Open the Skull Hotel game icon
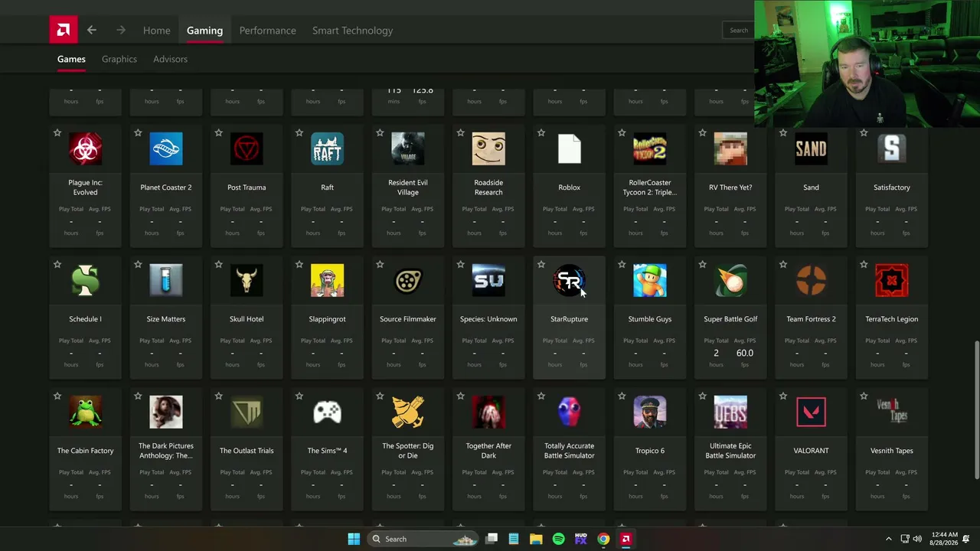The image size is (980, 551). (247, 280)
